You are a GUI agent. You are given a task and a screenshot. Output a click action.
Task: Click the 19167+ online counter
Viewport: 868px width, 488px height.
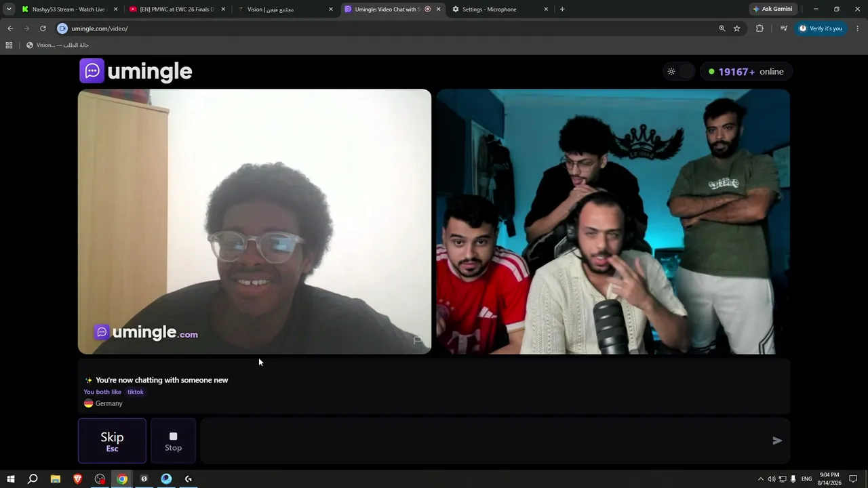tap(746, 71)
